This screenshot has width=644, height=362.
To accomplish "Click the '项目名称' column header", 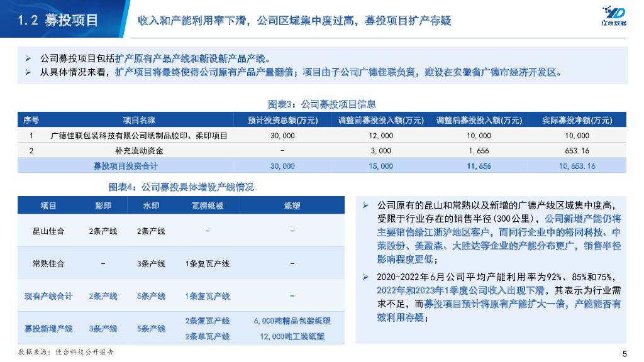I will pyautogui.click(x=139, y=120).
